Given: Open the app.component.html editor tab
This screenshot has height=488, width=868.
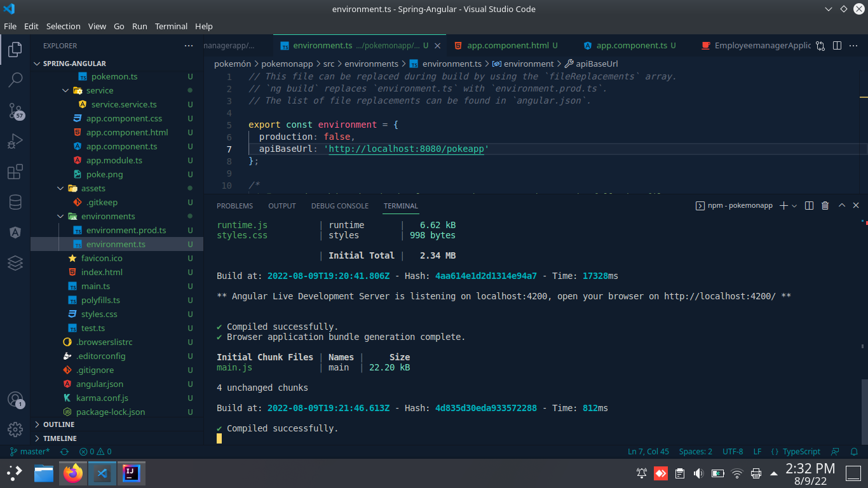Looking at the screenshot, I should pos(505,45).
